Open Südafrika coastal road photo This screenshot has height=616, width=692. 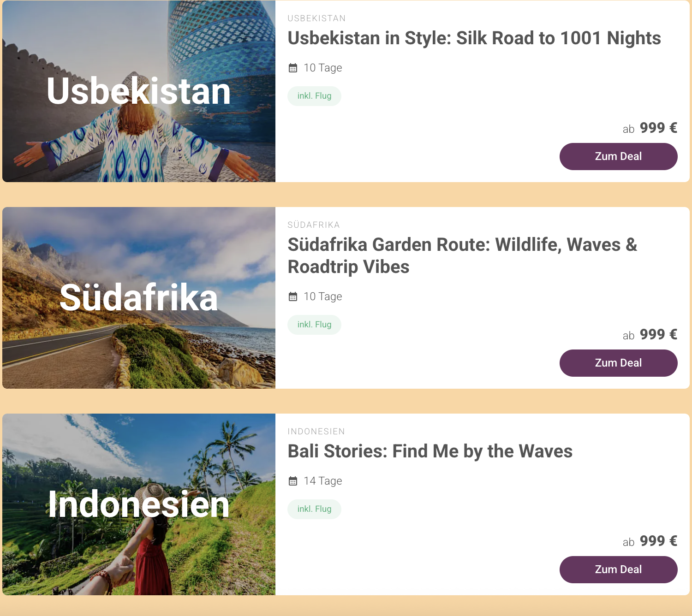pyautogui.click(x=139, y=298)
